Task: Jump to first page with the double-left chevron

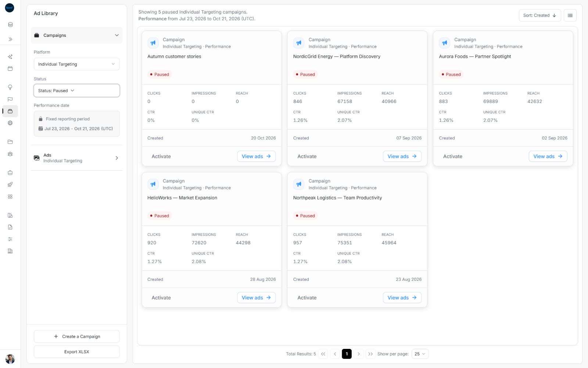Action: 323,354
